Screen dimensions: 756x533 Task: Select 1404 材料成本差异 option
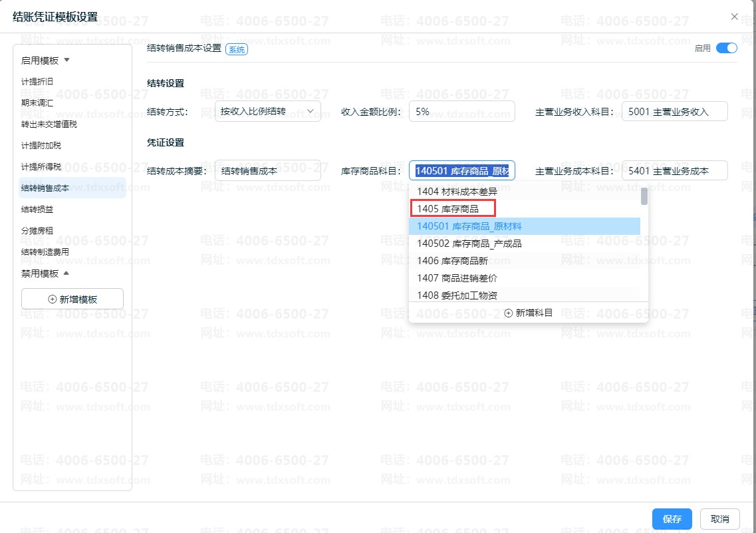[457, 192]
